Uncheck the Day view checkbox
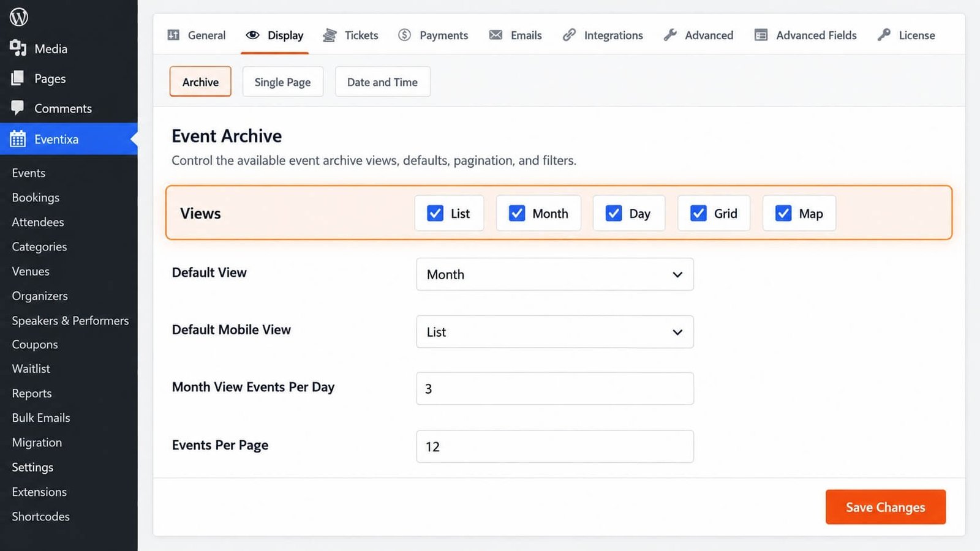980x551 pixels. click(614, 213)
